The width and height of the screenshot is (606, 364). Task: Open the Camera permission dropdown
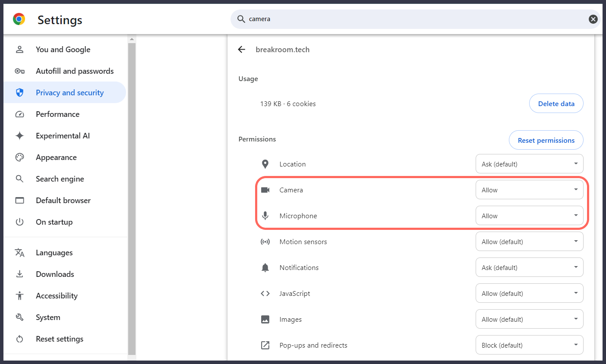tap(529, 190)
